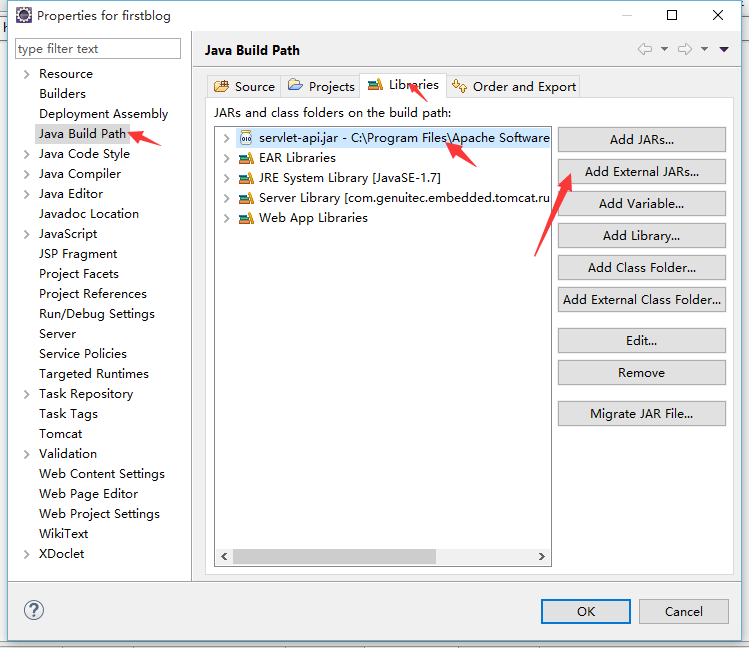Click Add External Class Folder... button
This screenshot has width=749, height=648.
coord(642,299)
